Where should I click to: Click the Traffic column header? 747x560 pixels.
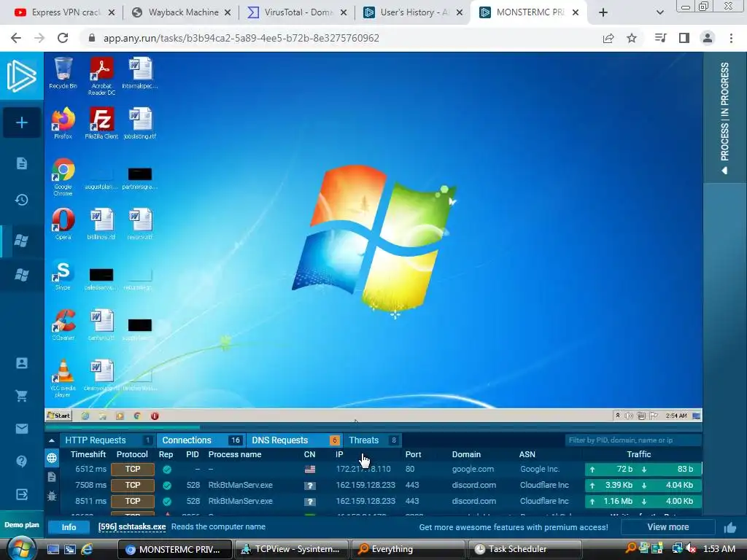638,454
